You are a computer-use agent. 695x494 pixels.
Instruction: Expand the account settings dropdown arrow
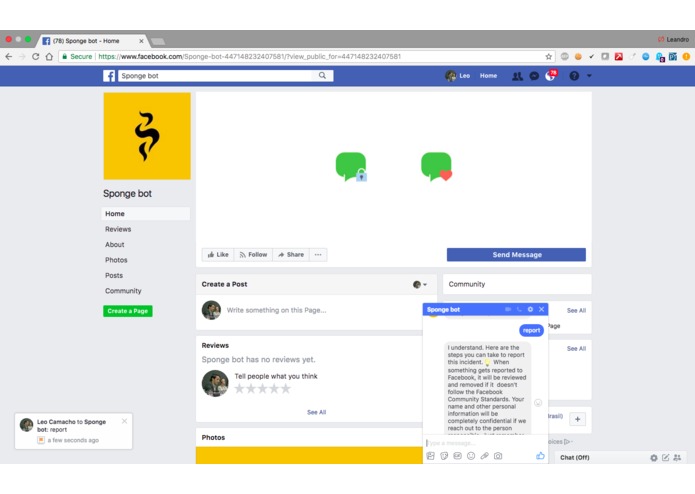coord(589,76)
